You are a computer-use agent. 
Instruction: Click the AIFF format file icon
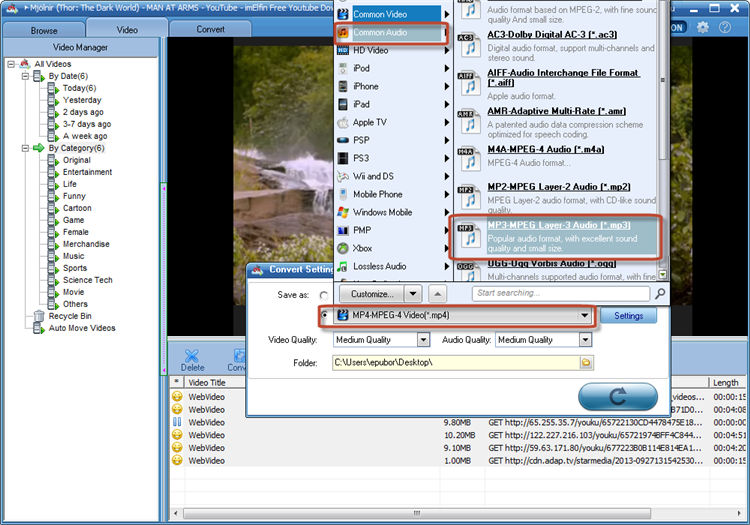pos(467,82)
